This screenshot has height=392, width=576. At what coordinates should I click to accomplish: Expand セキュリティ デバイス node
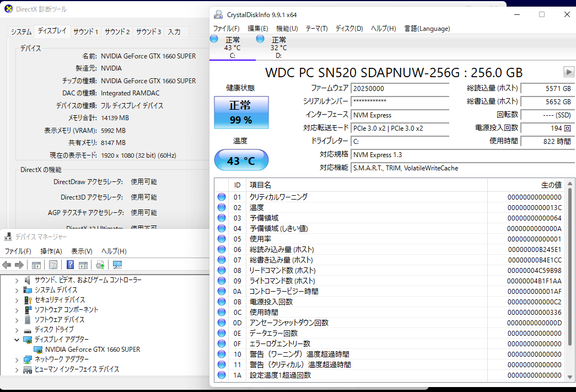(x=17, y=300)
